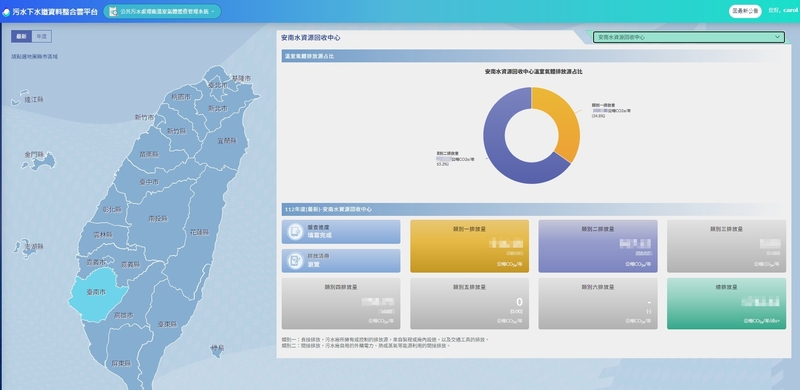Open the green 總排放量 total emissions card
This screenshot has width=800, height=390.
727,304
